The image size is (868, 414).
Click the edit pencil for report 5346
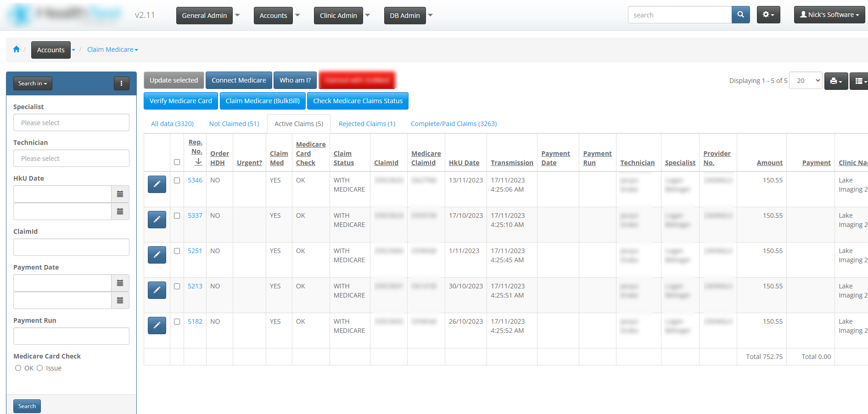coord(157,184)
